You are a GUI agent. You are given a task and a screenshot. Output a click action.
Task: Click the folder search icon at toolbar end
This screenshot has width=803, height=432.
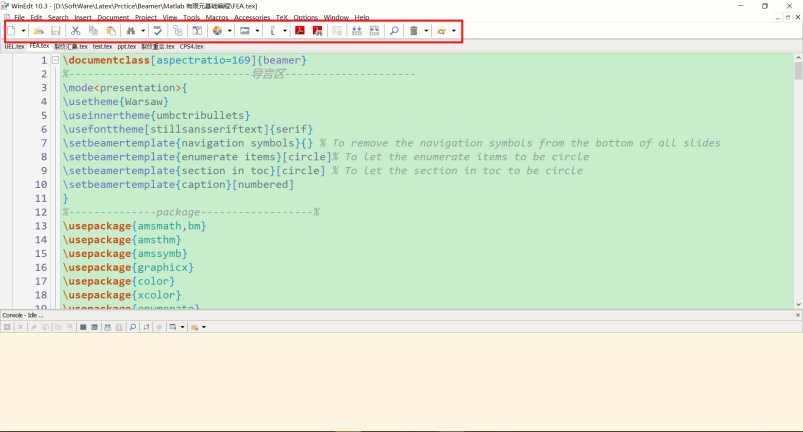[441, 31]
